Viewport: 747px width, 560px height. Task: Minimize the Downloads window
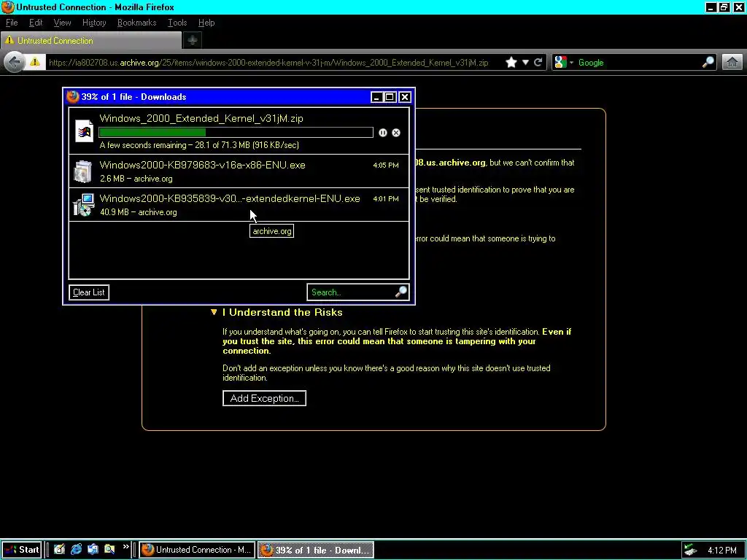377,97
